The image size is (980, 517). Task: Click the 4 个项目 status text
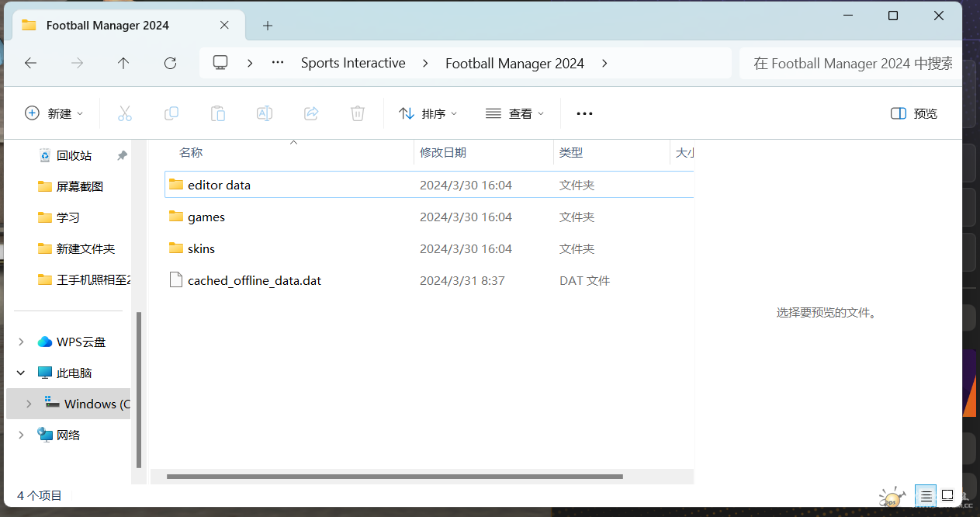pyautogui.click(x=40, y=495)
